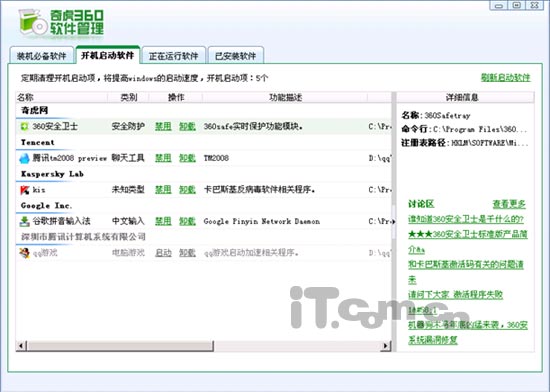550x392 pixels.
Task: Click the 查看更多 link
Action: [509, 204]
